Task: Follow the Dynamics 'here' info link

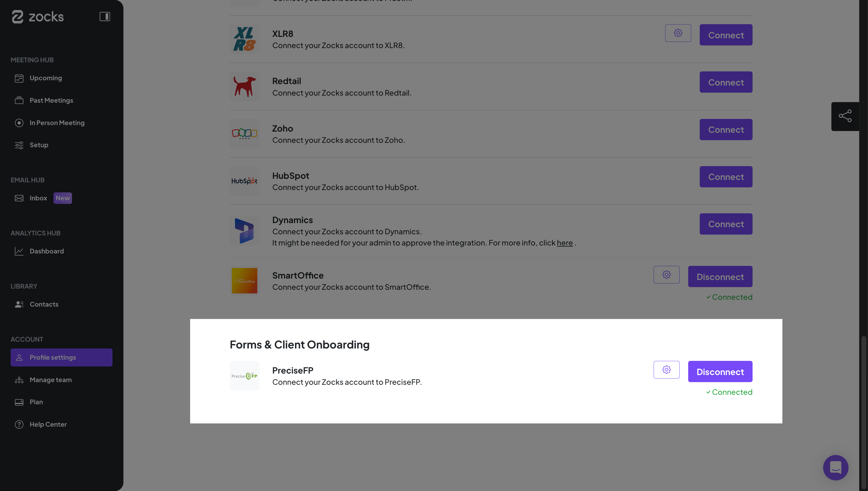Action: 564,243
